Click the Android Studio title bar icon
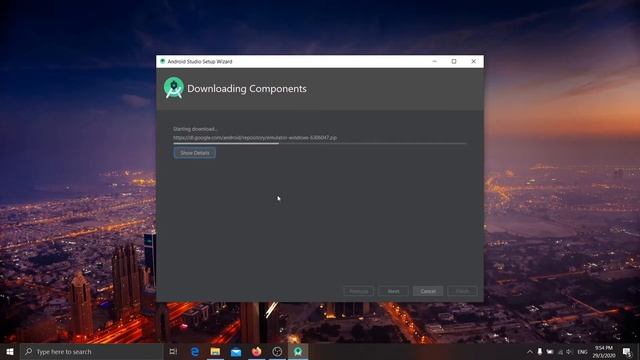Image resolution: width=640 pixels, height=360 pixels. pyautogui.click(x=162, y=61)
